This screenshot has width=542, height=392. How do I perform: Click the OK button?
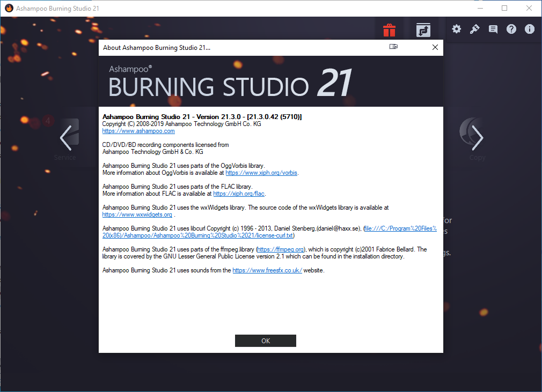point(266,341)
